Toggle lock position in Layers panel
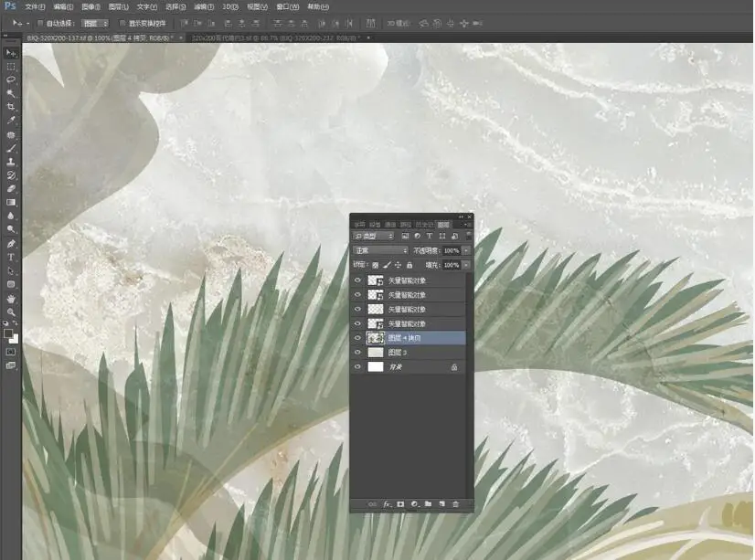 [x=399, y=265]
